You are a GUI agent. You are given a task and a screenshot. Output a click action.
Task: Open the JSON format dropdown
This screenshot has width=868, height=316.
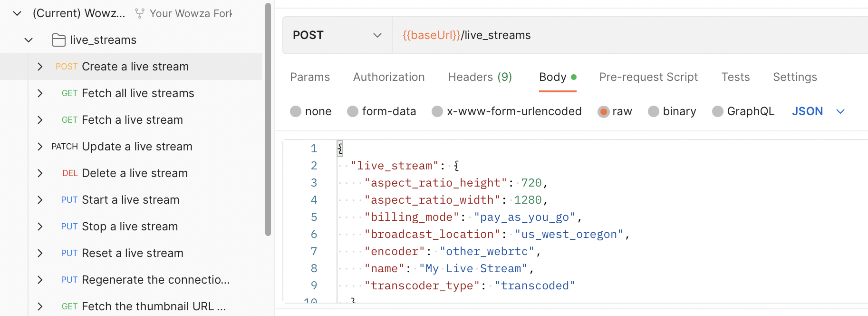[818, 111]
